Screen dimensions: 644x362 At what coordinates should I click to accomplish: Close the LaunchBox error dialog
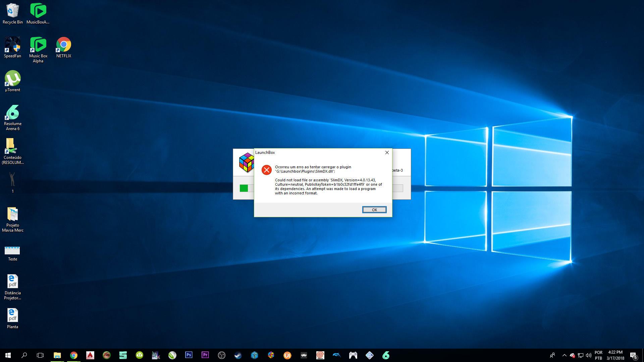pos(387,153)
